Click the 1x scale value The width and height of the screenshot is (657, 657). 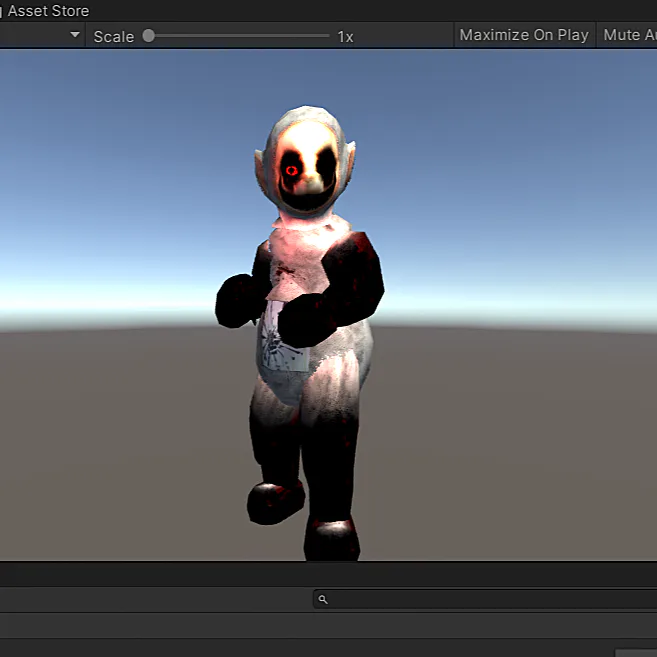click(345, 37)
